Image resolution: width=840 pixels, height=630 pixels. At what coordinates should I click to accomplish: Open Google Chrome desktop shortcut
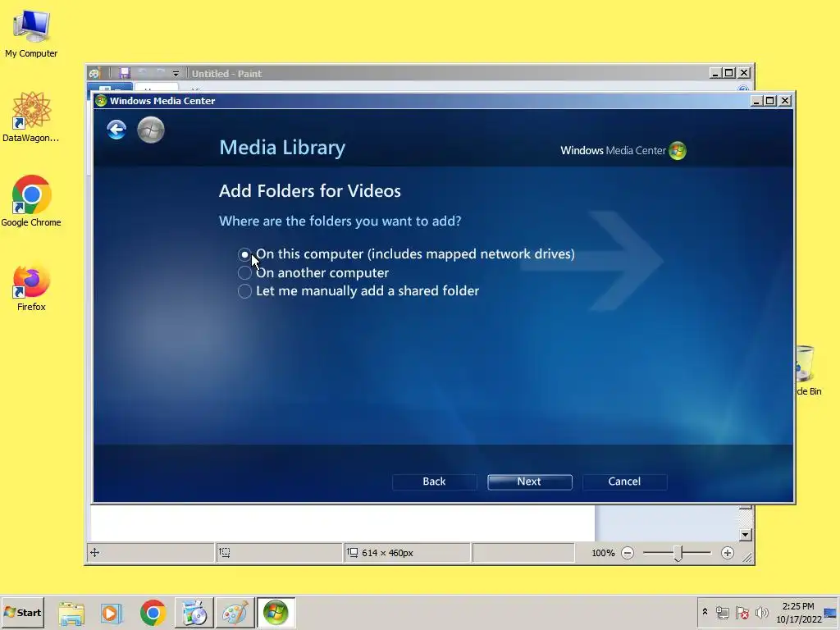coord(31,201)
